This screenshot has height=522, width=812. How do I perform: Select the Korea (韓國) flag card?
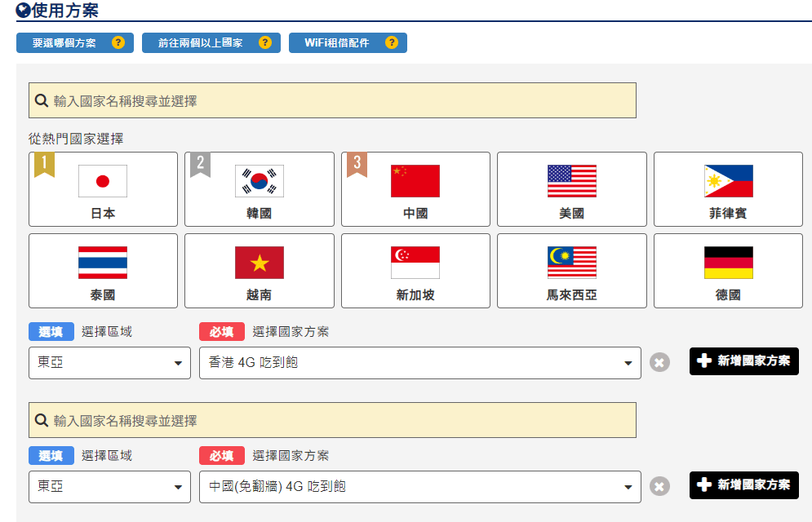pos(260,189)
